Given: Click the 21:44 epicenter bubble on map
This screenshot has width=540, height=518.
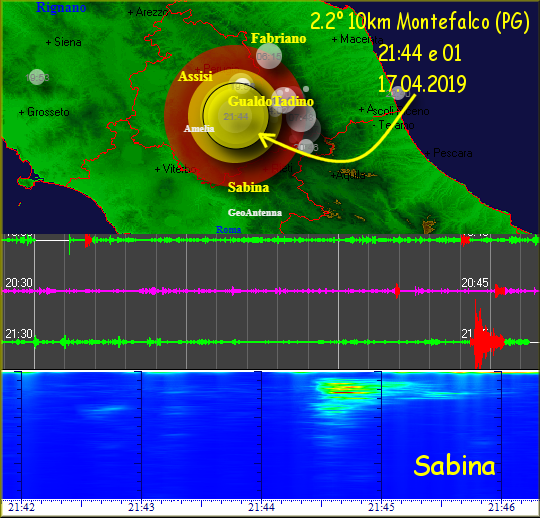Looking at the screenshot, I should [x=236, y=116].
